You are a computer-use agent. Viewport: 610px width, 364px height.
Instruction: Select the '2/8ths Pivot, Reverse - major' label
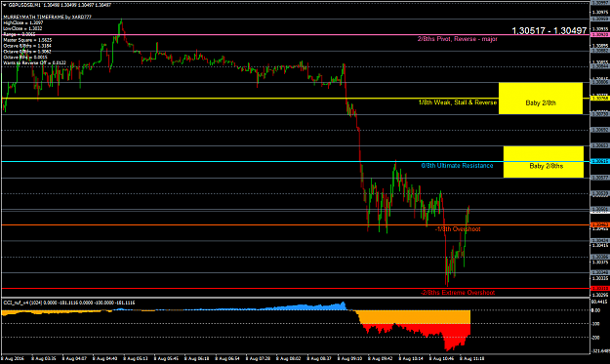tap(457, 39)
